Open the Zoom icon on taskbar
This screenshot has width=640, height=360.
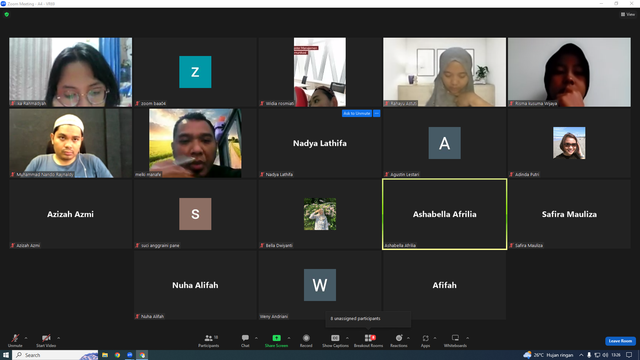(x=129, y=355)
